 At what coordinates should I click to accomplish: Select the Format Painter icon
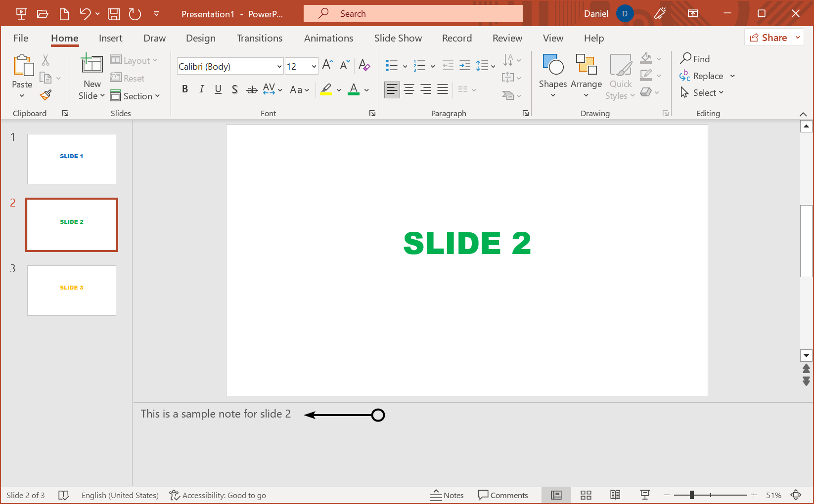[x=45, y=95]
